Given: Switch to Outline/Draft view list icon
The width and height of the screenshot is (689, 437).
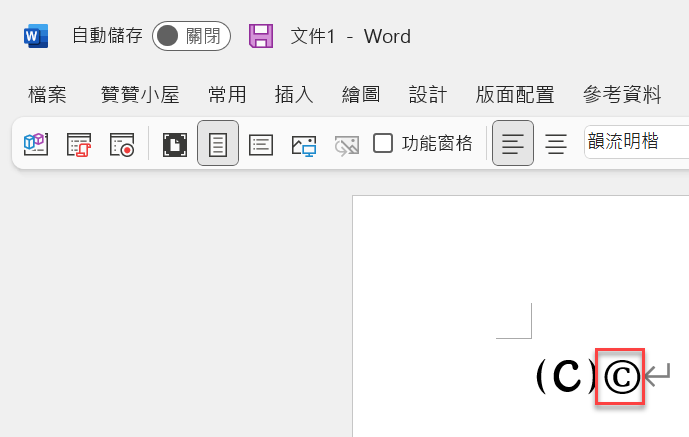Looking at the screenshot, I should pyautogui.click(x=261, y=144).
